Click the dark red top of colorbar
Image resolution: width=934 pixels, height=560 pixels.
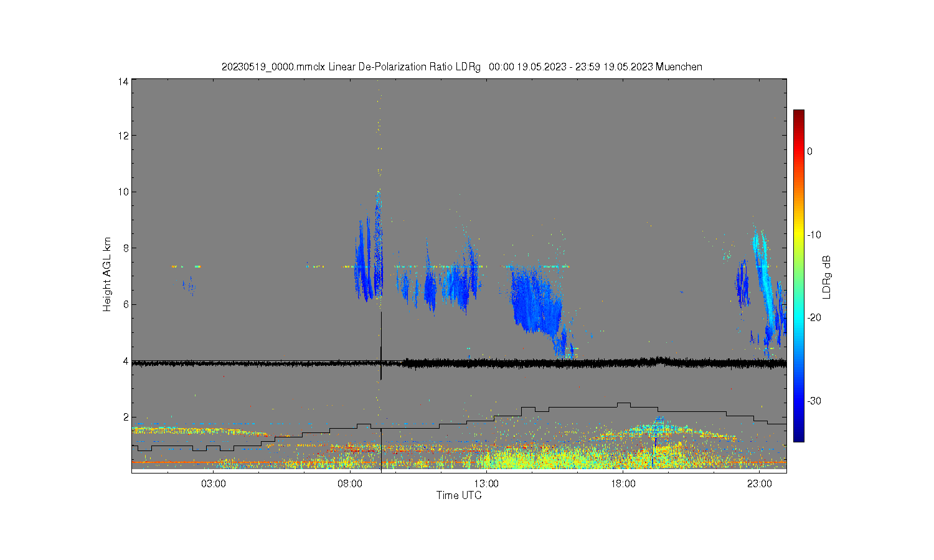click(798, 115)
